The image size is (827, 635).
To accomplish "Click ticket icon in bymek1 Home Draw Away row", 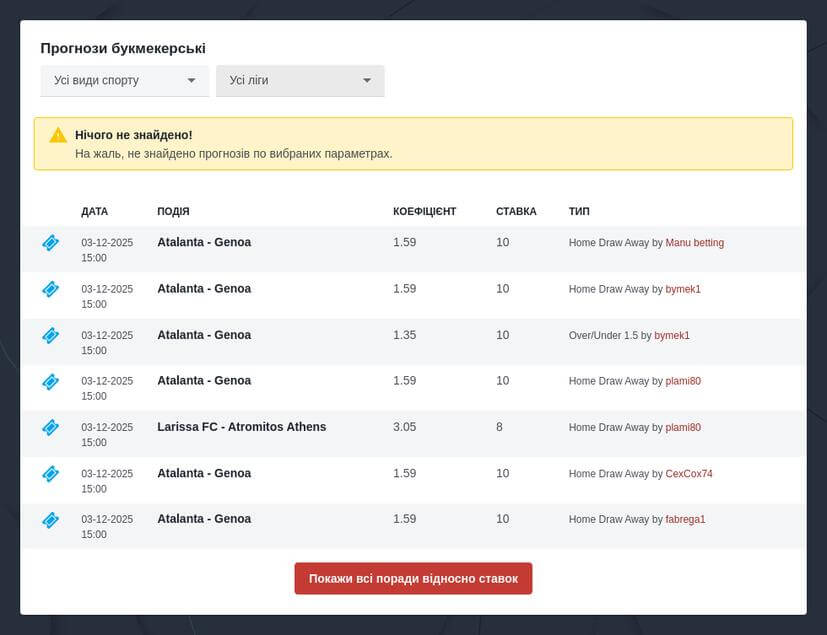I will [x=50, y=289].
